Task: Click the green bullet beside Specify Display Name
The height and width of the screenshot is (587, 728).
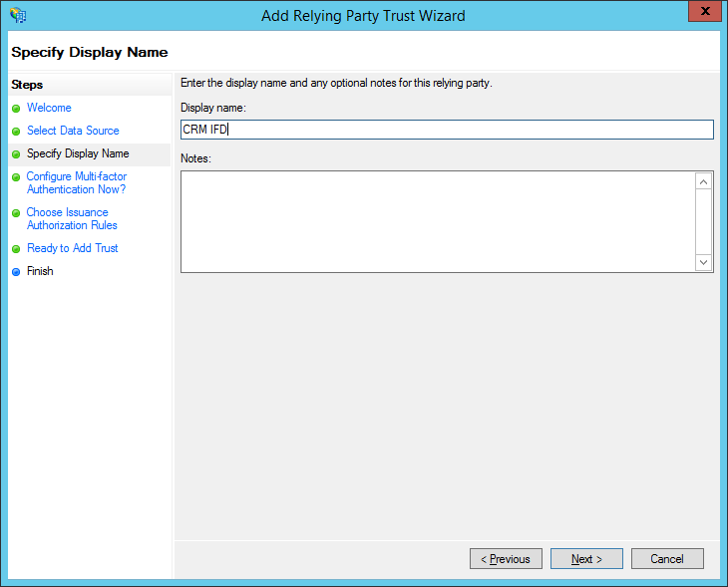Action: pyautogui.click(x=16, y=154)
